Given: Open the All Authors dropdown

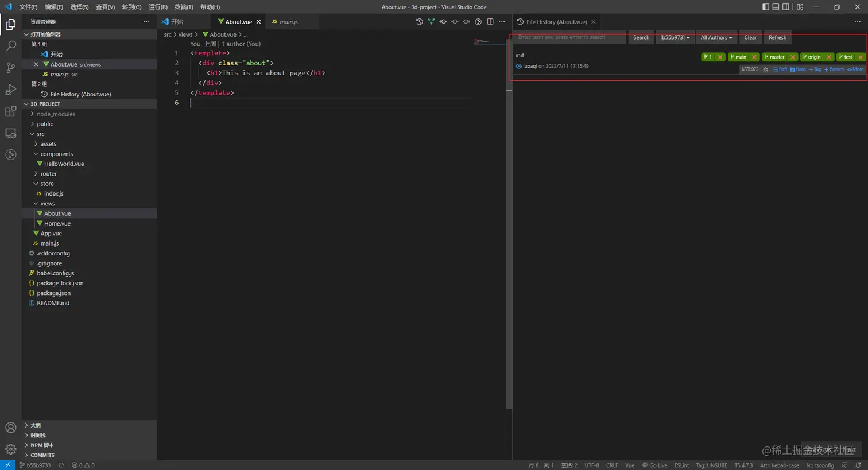Looking at the screenshot, I should point(716,38).
